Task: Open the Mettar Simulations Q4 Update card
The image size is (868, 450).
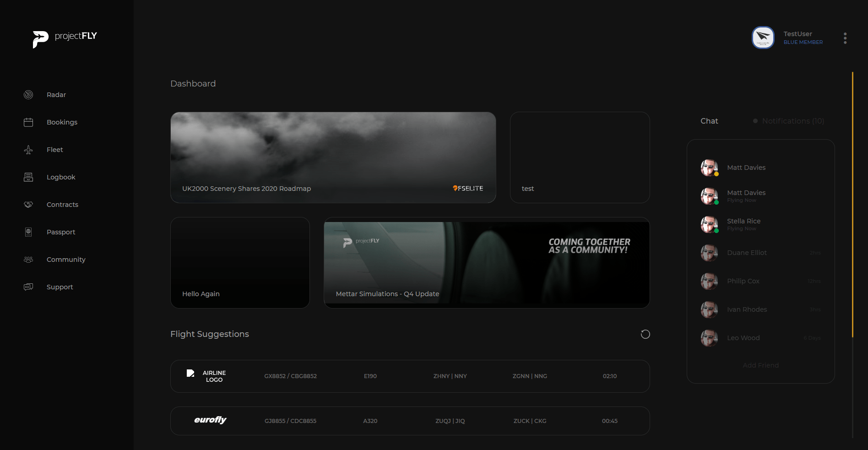Action: [x=486, y=263]
